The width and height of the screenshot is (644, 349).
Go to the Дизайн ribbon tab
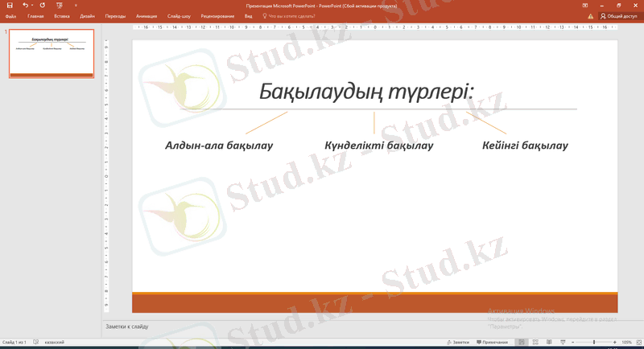pyautogui.click(x=87, y=16)
